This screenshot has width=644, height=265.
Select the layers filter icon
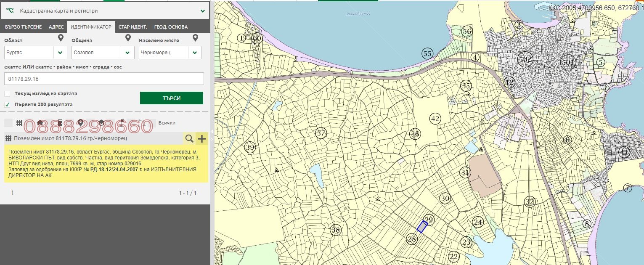click(x=101, y=123)
